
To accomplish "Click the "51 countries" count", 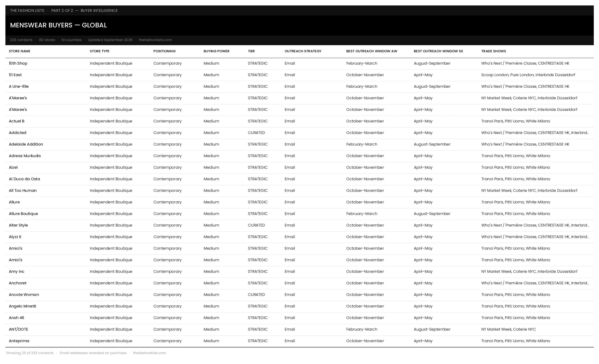I will (x=71, y=40).
